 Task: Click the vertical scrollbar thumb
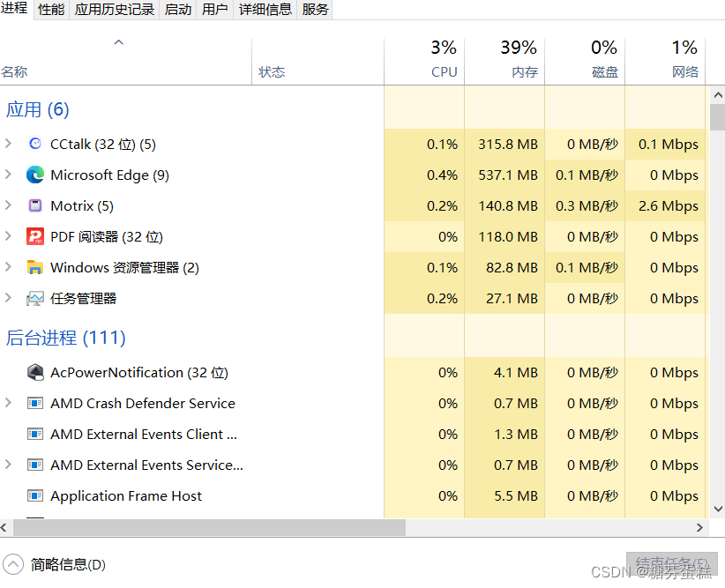[718, 117]
